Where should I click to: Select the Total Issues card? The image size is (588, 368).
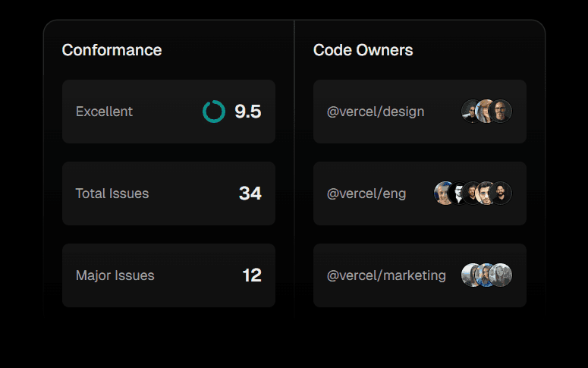[168, 193]
